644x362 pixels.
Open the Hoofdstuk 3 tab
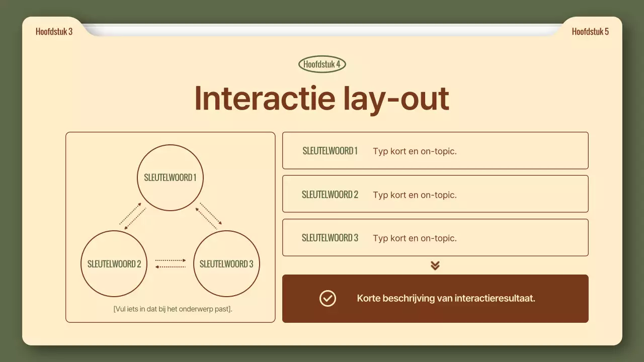tap(54, 32)
